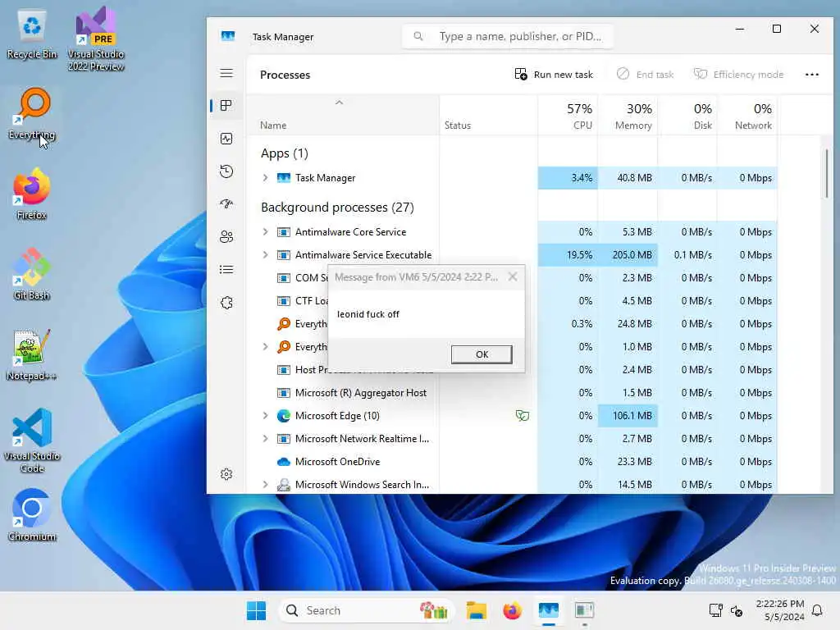Click the Microsoft Edge process icon
Image resolution: width=840 pixels, height=630 pixels.
[x=283, y=416]
